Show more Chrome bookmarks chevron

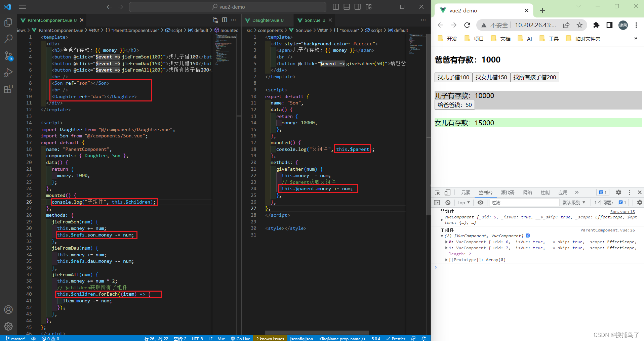(x=636, y=38)
